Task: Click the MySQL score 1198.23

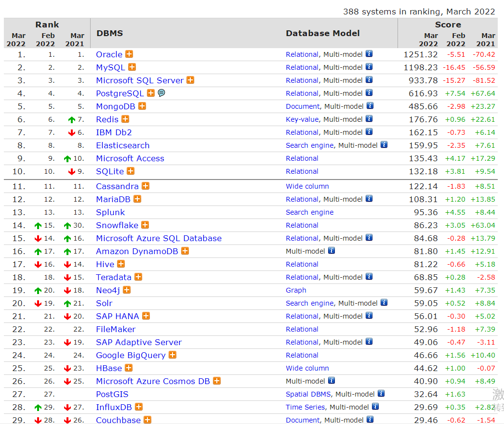Action: 421,67
